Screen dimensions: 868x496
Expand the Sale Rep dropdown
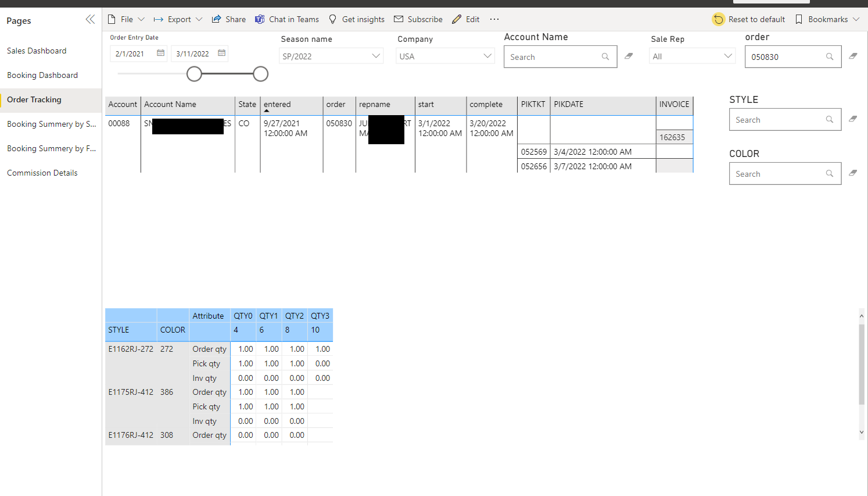point(729,56)
